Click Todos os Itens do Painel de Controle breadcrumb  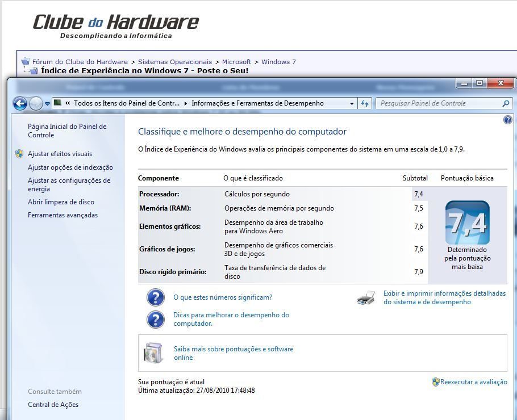(x=127, y=103)
